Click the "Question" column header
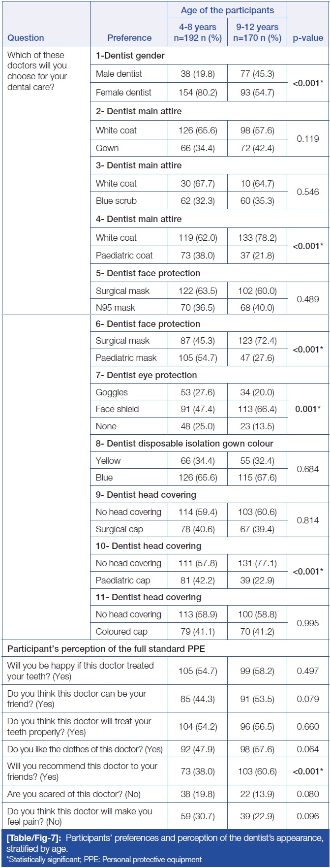 click(26, 38)
